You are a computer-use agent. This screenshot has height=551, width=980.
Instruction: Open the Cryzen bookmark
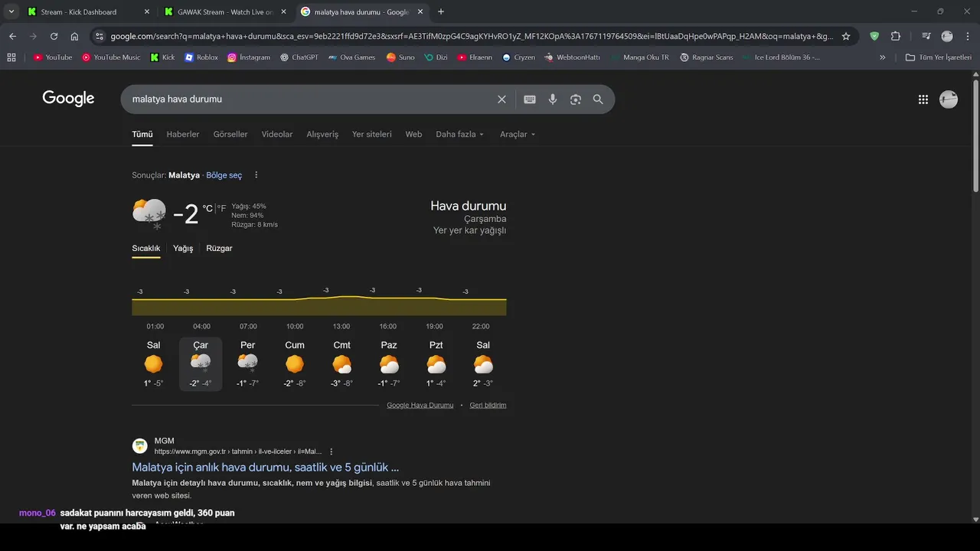pyautogui.click(x=519, y=57)
